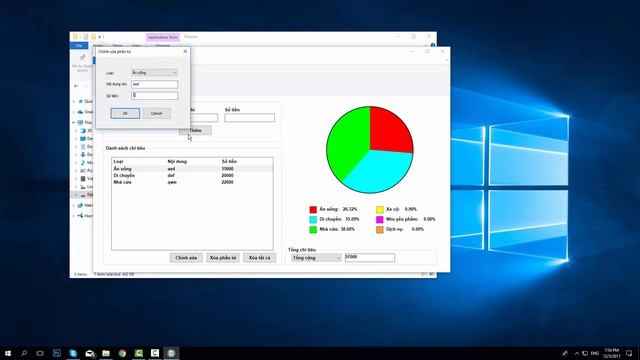
Task: Click the Xóa tất cả button
Action: click(x=260, y=258)
